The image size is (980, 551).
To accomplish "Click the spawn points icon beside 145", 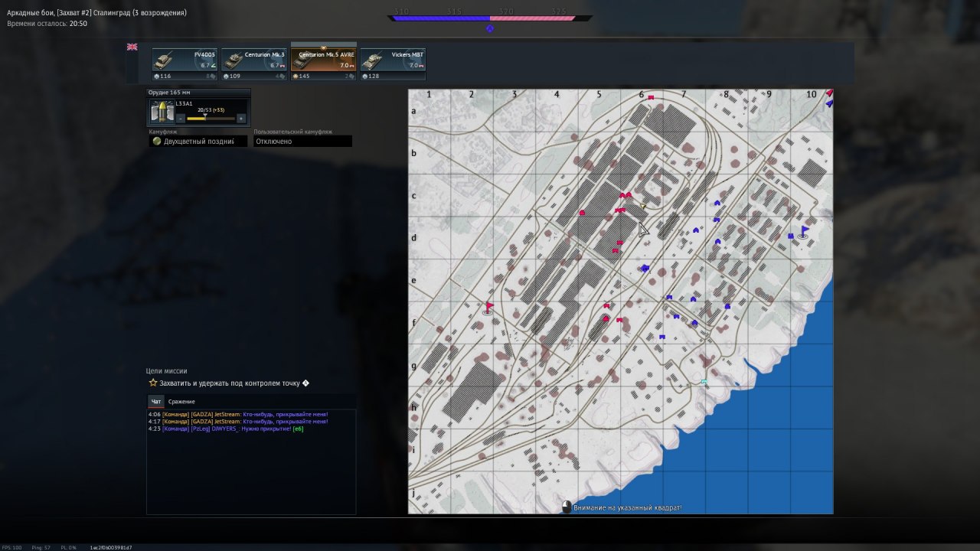I will click(296, 77).
